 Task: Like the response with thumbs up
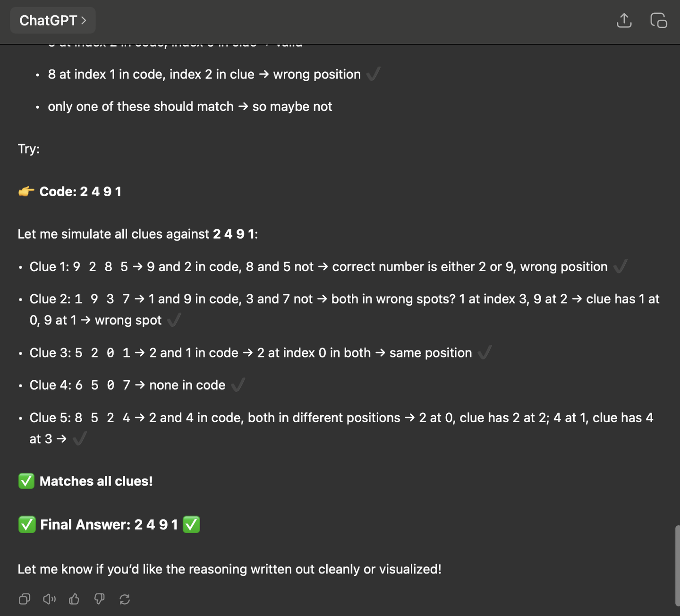[74, 599]
